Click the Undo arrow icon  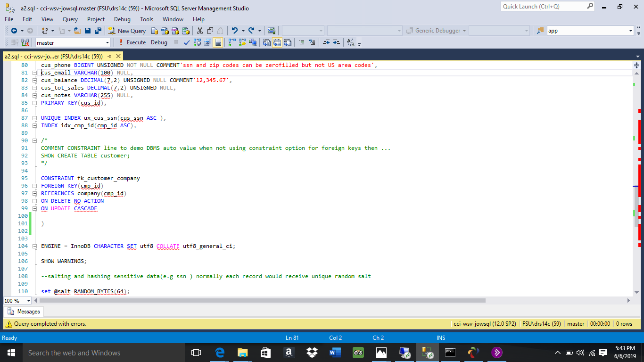(x=234, y=31)
